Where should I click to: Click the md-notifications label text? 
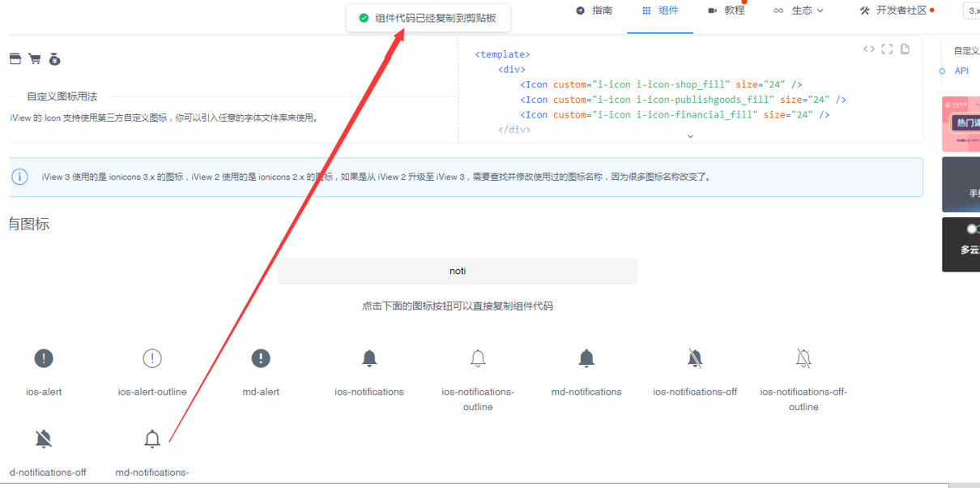coord(586,392)
